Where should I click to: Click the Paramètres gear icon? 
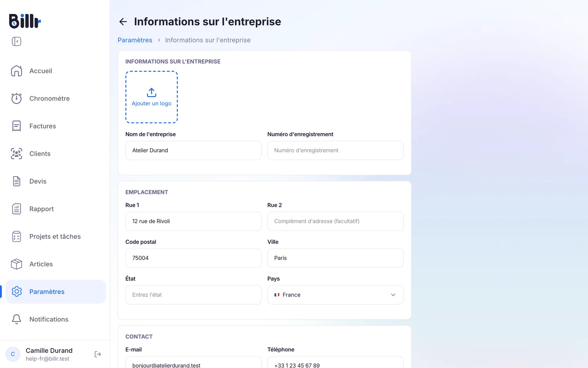point(17,292)
